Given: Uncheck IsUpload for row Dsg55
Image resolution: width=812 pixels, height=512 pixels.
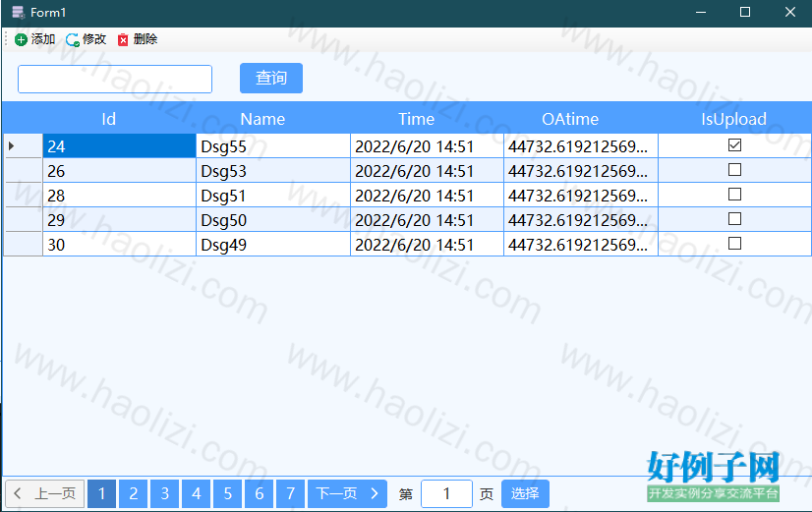Looking at the screenshot, I should (734, 145).
